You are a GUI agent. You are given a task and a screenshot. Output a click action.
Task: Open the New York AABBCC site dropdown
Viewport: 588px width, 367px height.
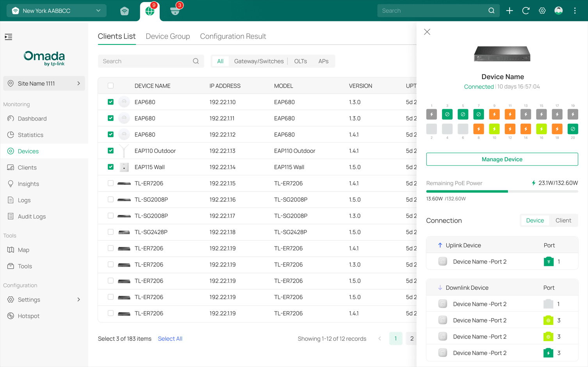coord(56,11)
